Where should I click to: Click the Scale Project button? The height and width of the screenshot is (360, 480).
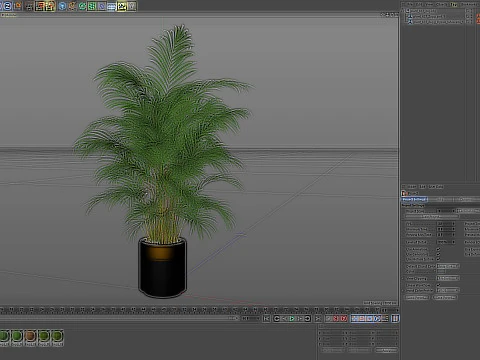[432, 216]
